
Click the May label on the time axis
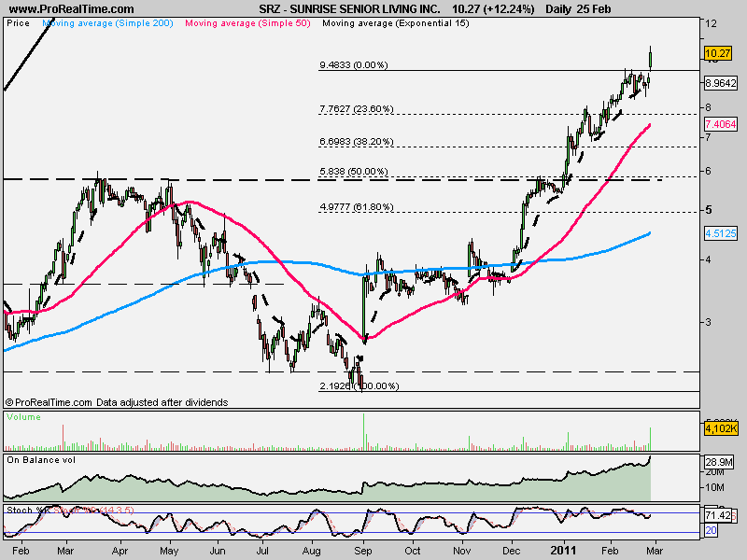coord(169,551)
